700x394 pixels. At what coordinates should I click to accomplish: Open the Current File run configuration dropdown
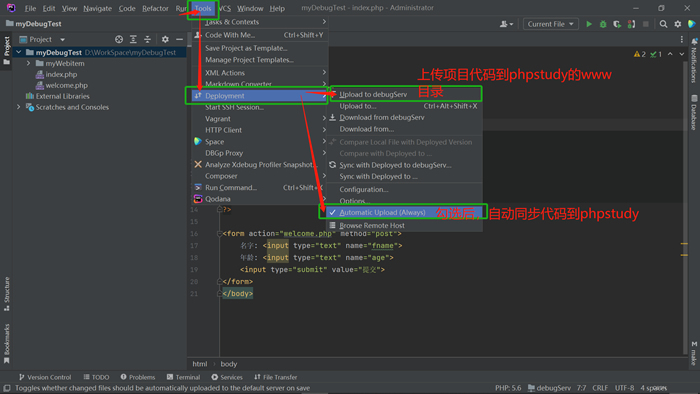point(550,24)
